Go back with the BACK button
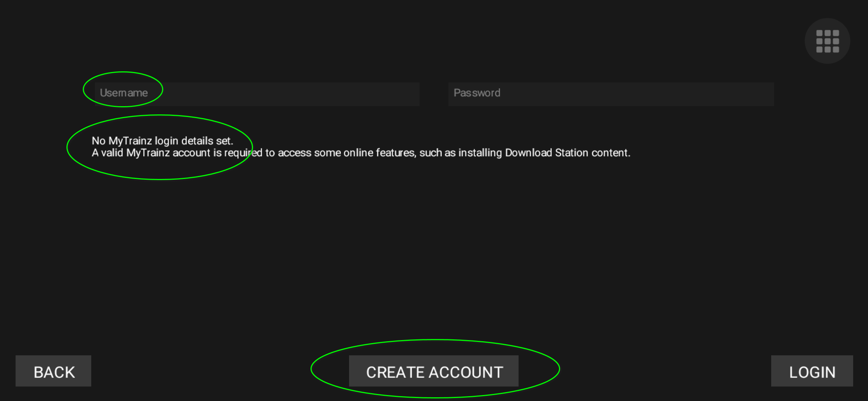The image size is (868, 401). [53, 371]
